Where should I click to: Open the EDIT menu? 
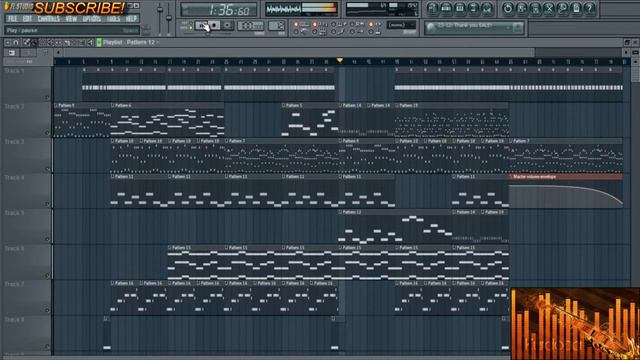(27, 19)
